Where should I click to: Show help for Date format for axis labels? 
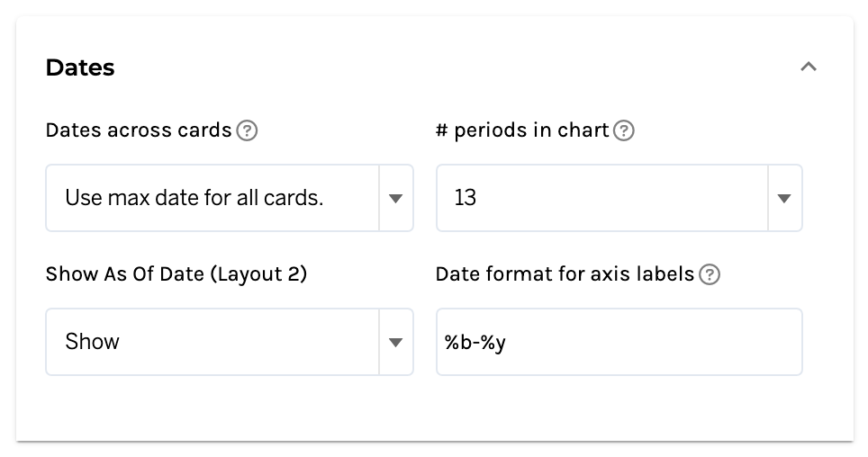(710, 275)
